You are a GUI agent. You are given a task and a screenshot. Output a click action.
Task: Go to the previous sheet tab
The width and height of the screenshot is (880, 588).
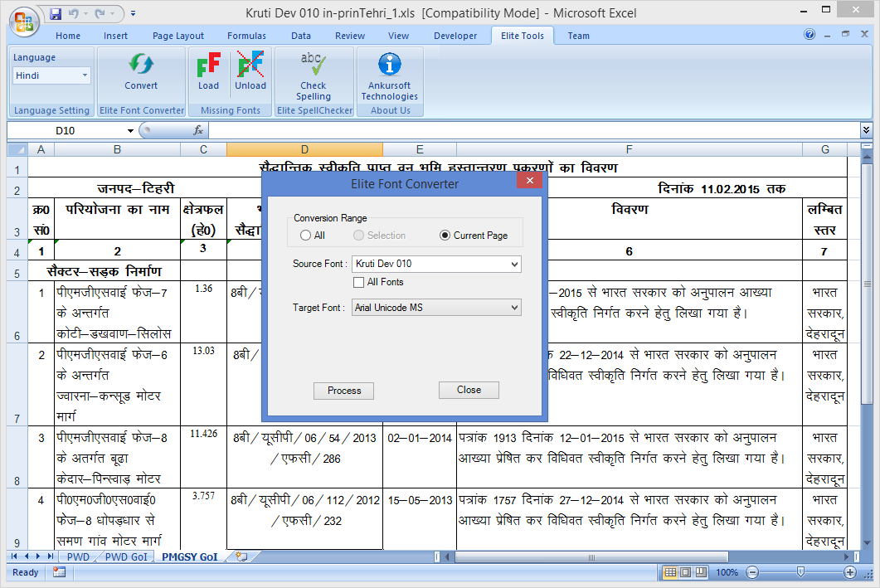tap(27, 556)
